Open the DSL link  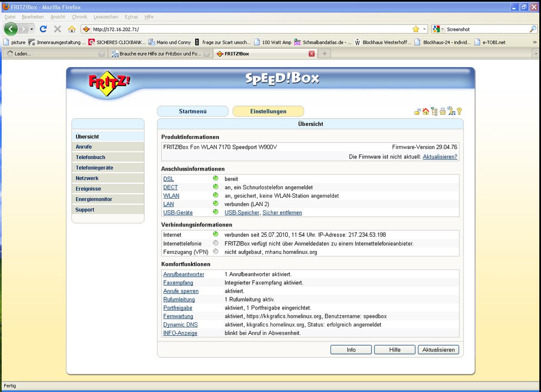(169, 179)
